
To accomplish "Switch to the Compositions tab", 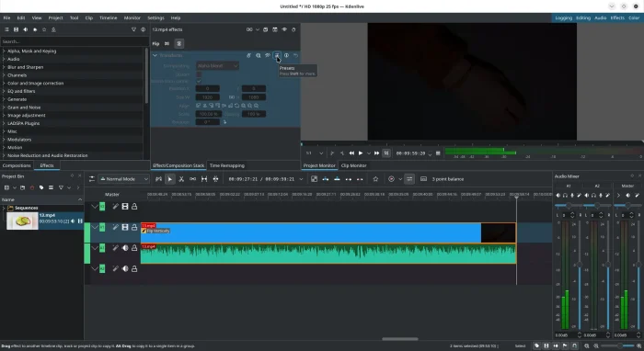I will tap(17, 165).
